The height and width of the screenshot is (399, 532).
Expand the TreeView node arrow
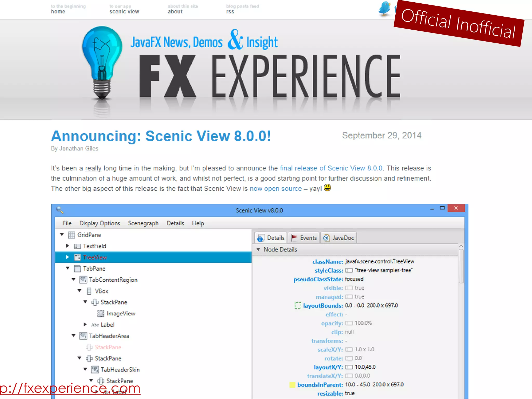click(68, 257)
